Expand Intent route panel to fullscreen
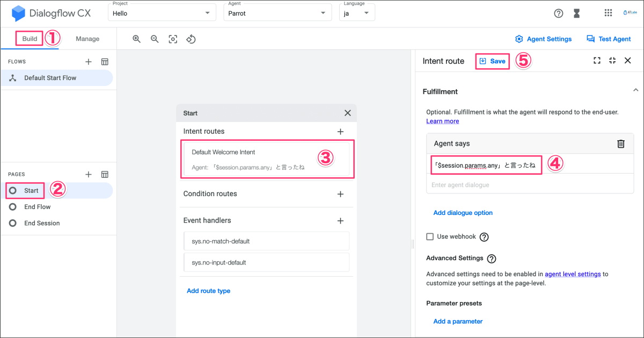 [x=597, y=61]
